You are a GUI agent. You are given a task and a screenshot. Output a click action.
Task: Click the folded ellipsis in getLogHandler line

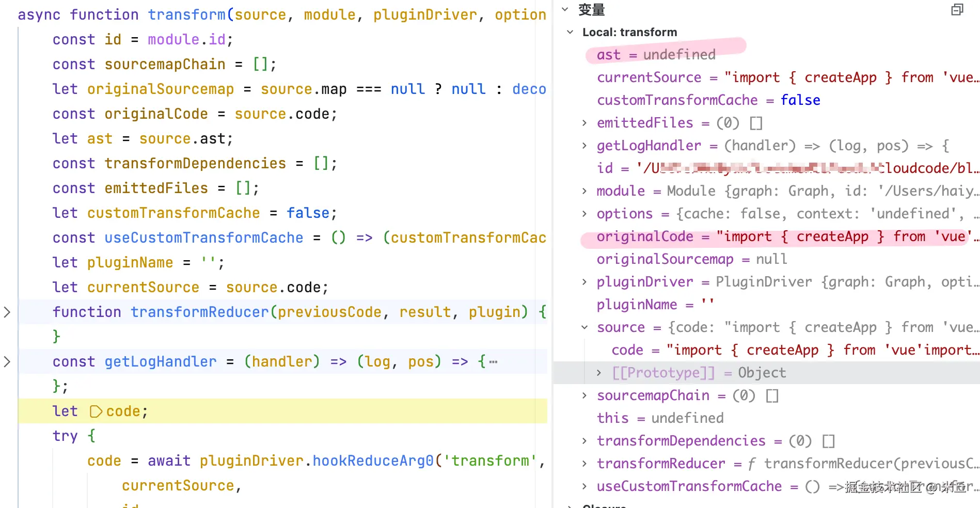pos(493,362)
